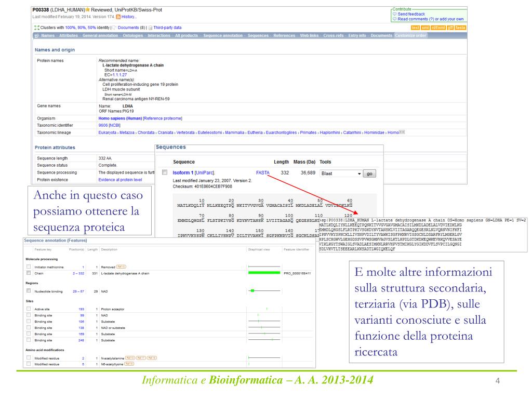Click the RSS feed icon beside History

pos(118,17)
